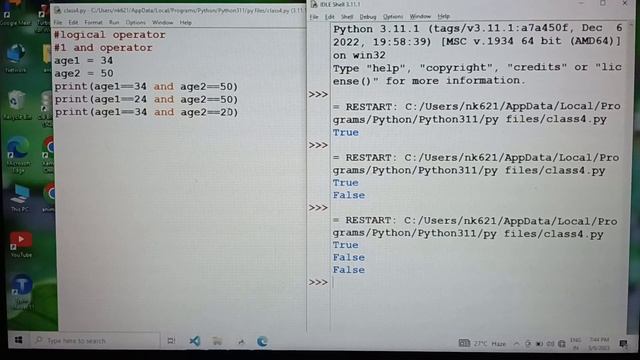The height and width of the screenshot is (360, 640).
Task: Open Microsoft Edge from taskbar
Action: [x=262, y=341]
